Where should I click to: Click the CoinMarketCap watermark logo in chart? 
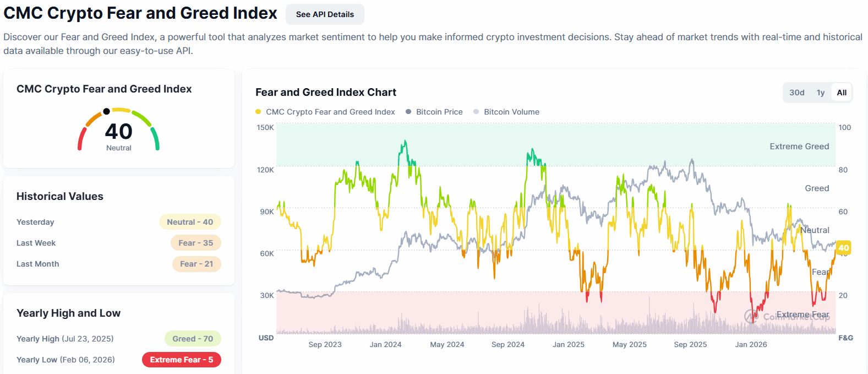click(x=787, y=316)
